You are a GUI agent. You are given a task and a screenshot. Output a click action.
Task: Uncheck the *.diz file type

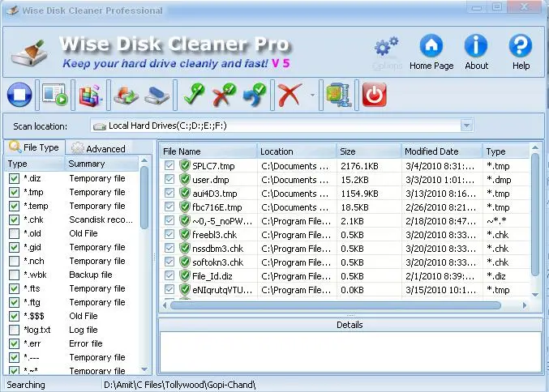tap(14, 179)
